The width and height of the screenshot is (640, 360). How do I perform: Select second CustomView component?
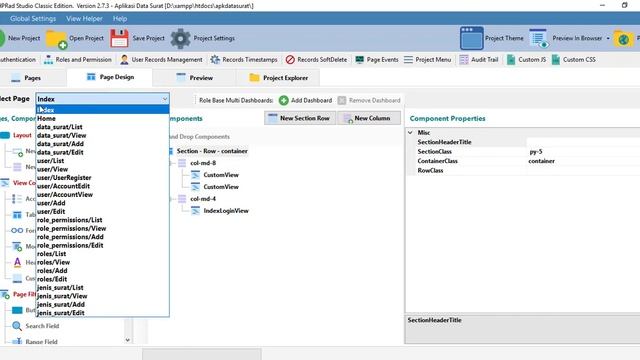coord(221,187)
